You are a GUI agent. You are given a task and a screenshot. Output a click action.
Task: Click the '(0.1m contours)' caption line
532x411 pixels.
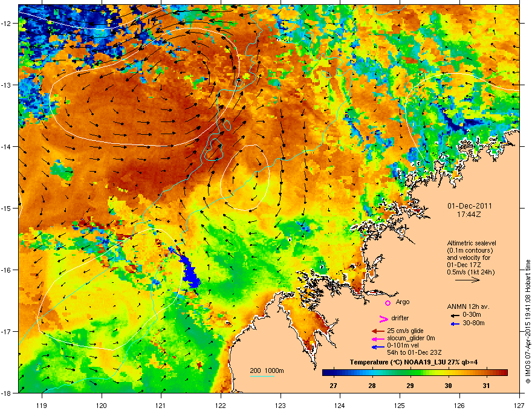coord(470,251)
